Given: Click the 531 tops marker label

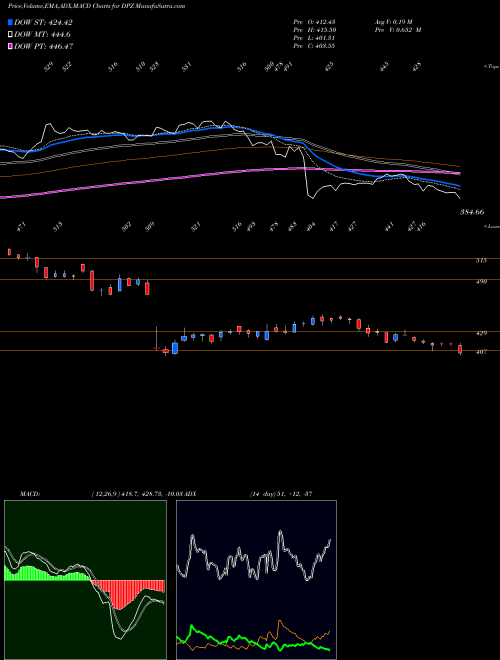Looking at the screenshot, I should pyautogui.click(x=187, y=66).
